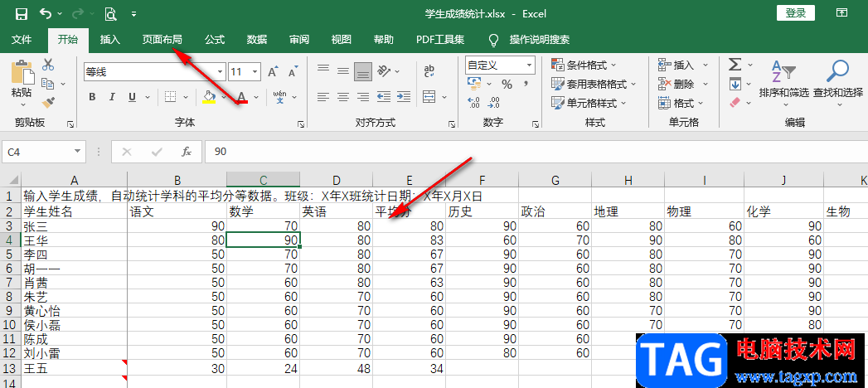Click the Increase Decimal icon
The height and width of the screenshot is (388, 868).
coord(474,103)
